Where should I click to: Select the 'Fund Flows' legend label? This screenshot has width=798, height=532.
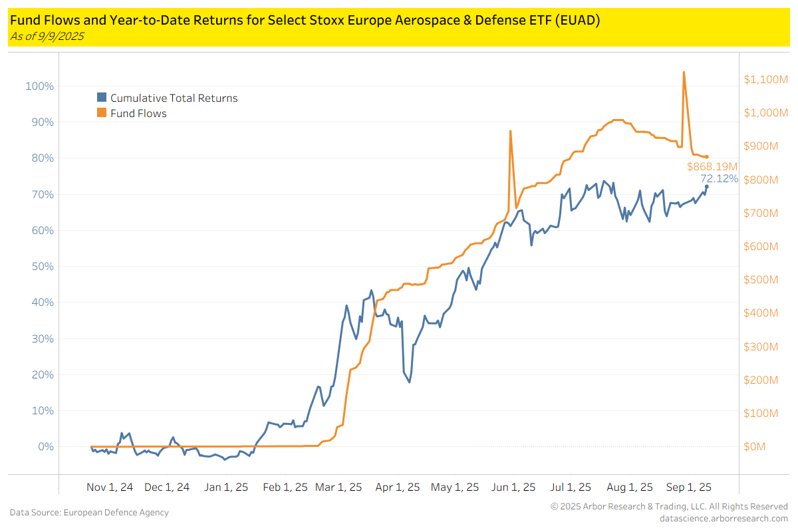pyautogui.click(x=138, y=113)
